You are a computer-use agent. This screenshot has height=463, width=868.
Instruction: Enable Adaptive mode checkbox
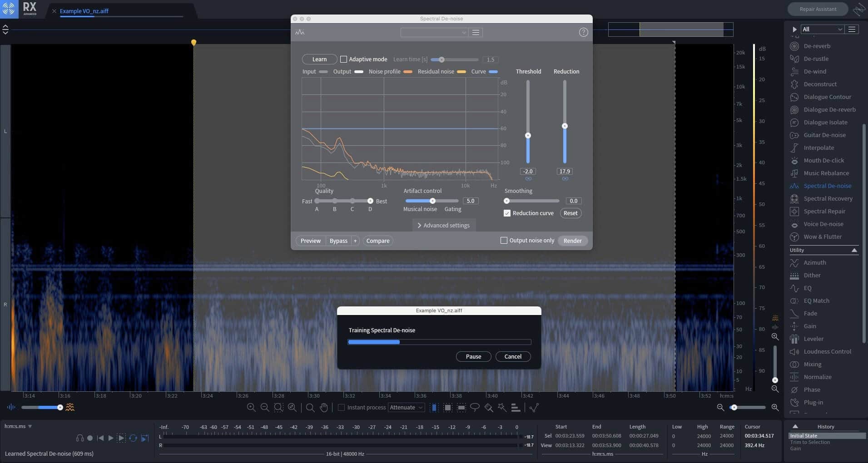click(343, 59)
